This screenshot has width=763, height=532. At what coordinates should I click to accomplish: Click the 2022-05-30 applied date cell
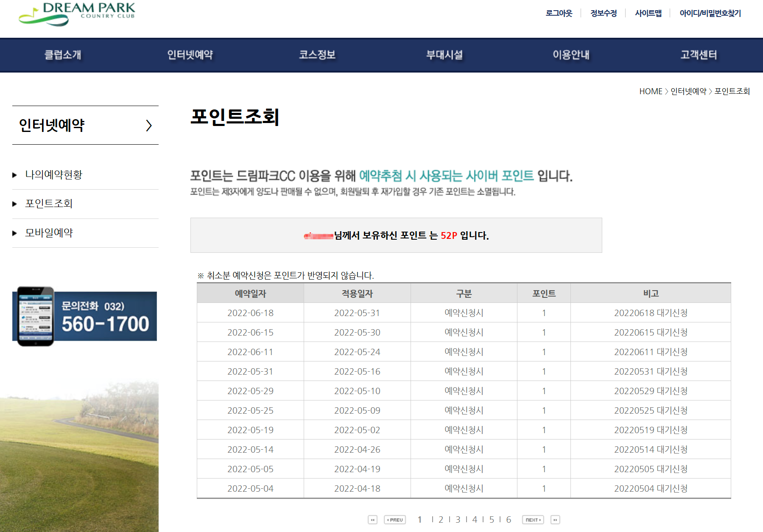357,333
